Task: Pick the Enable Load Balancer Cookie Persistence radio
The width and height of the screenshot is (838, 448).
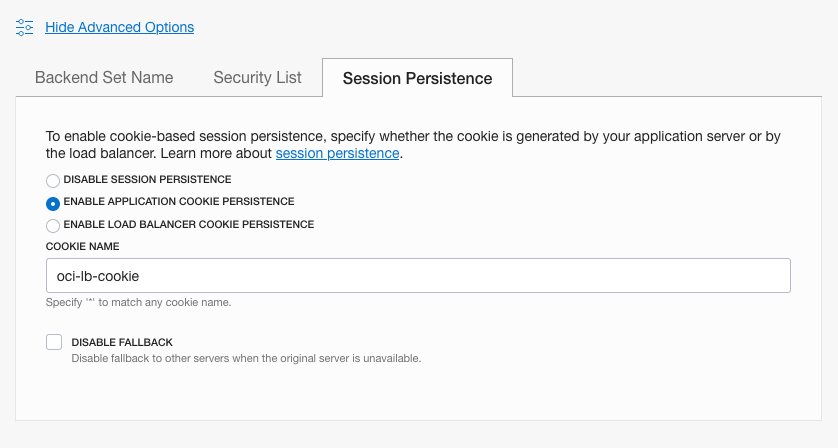Action: coord(53,226)
